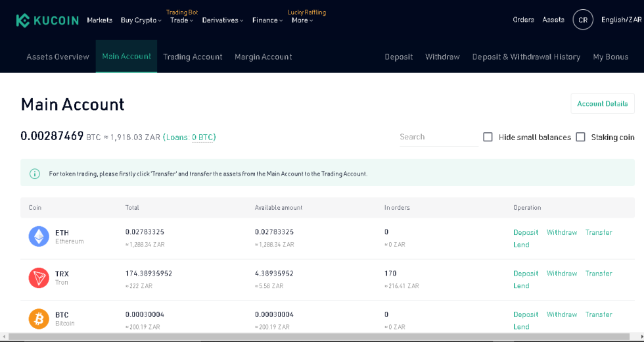Screen dimensions: 644x342
Task: Click the ETH total 0.02783325
Action: [x=145, y=232]
